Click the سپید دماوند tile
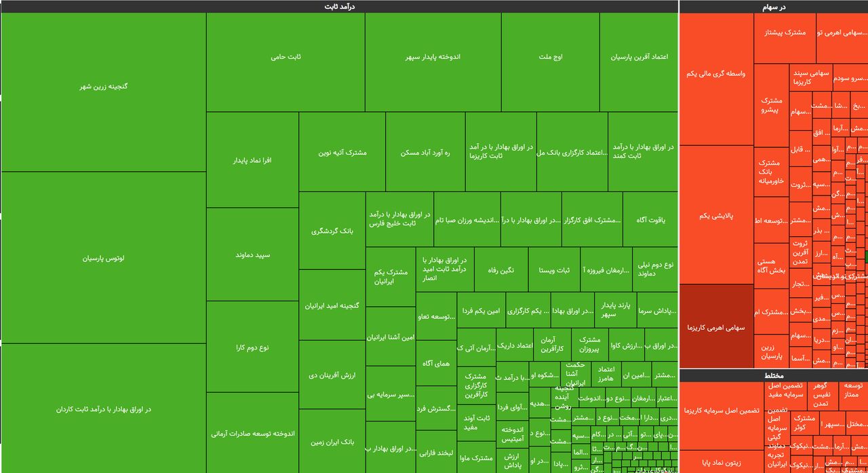 [x=252, y=255]
